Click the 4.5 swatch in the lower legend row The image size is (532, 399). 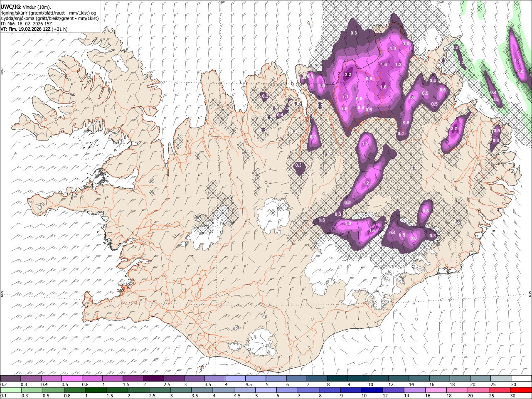click(x=244, y=390)
